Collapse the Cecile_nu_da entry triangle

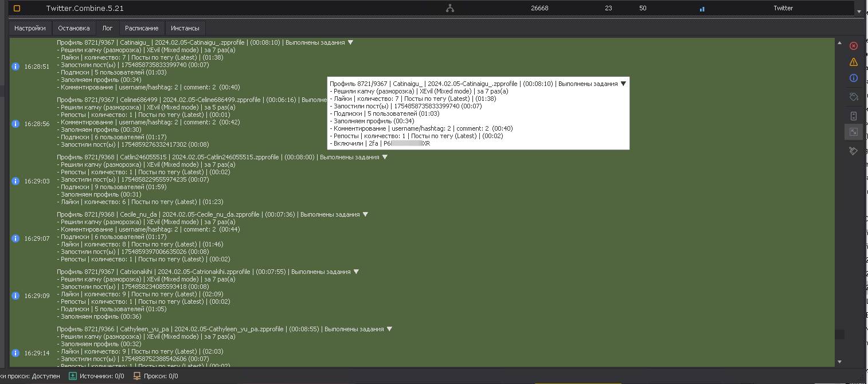click(x=365, y=214)
